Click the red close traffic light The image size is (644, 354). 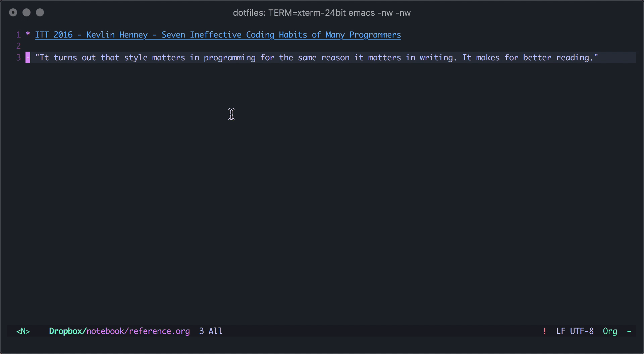(x=13, y=12)
